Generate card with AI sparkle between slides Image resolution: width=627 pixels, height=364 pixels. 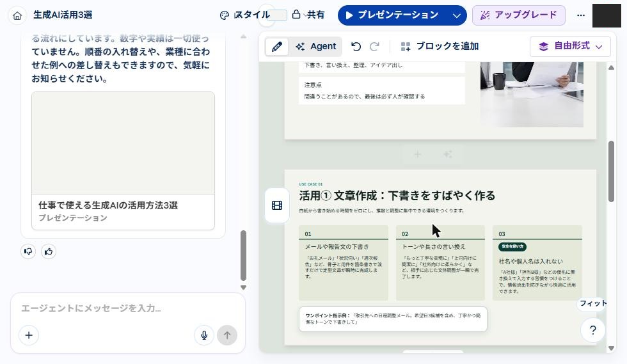(447, 154)
